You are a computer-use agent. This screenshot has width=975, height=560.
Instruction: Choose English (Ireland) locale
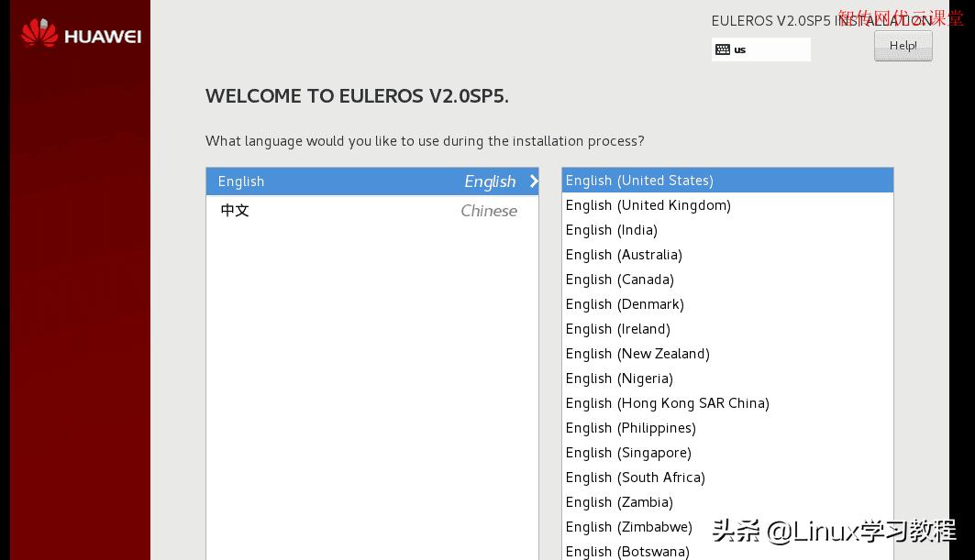pyautogui.click(x=727, y=329)
